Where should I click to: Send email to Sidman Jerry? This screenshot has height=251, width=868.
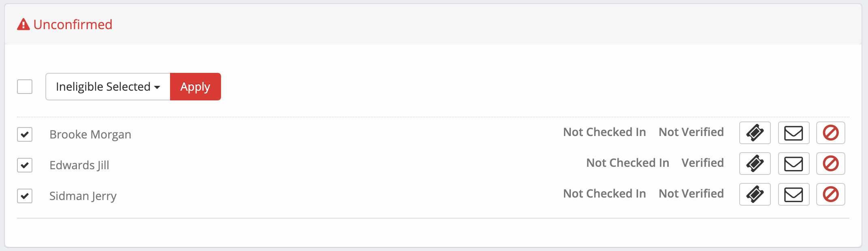point(794,194)
